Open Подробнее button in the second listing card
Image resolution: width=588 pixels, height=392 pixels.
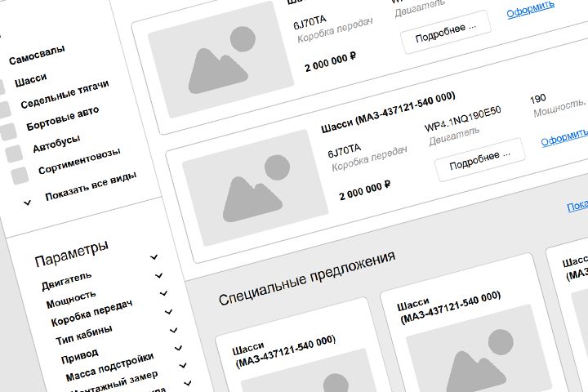click(x=480, y=160)
